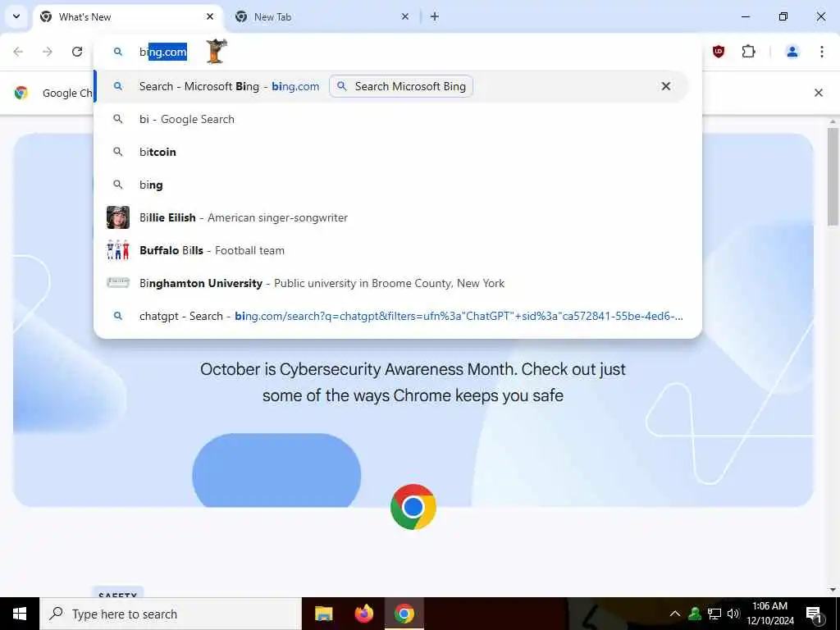The width and height of the screenshot is (840, 630).
Task: Click the search icon beside bing.com input
Action: [118, 52]
